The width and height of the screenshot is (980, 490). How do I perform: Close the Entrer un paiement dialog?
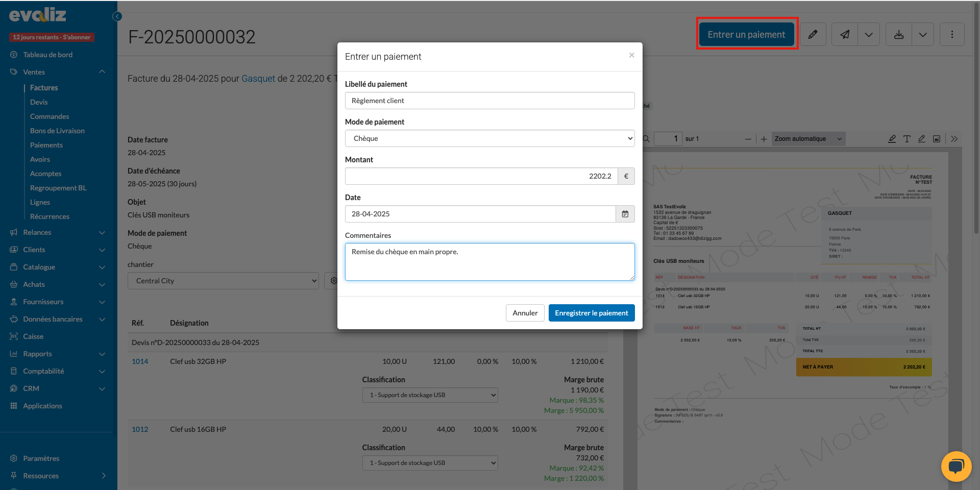tap(631, 55)
